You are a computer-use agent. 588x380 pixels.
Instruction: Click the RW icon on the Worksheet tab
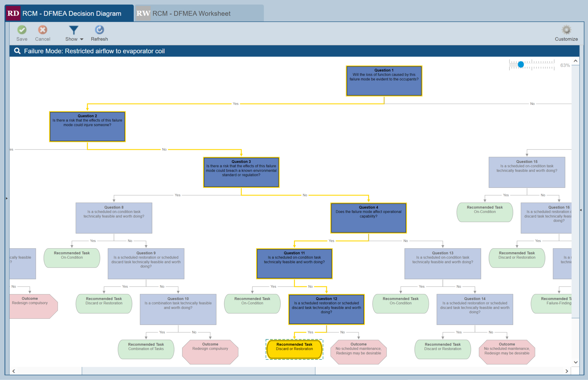(x=143, y=13)
